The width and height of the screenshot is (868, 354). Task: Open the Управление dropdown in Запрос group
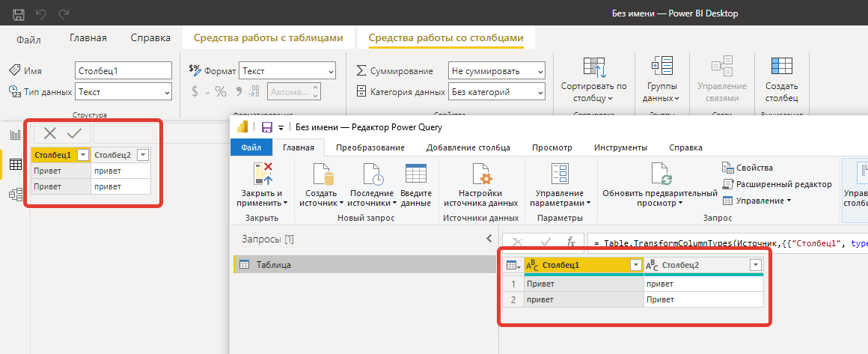(757, 201)
